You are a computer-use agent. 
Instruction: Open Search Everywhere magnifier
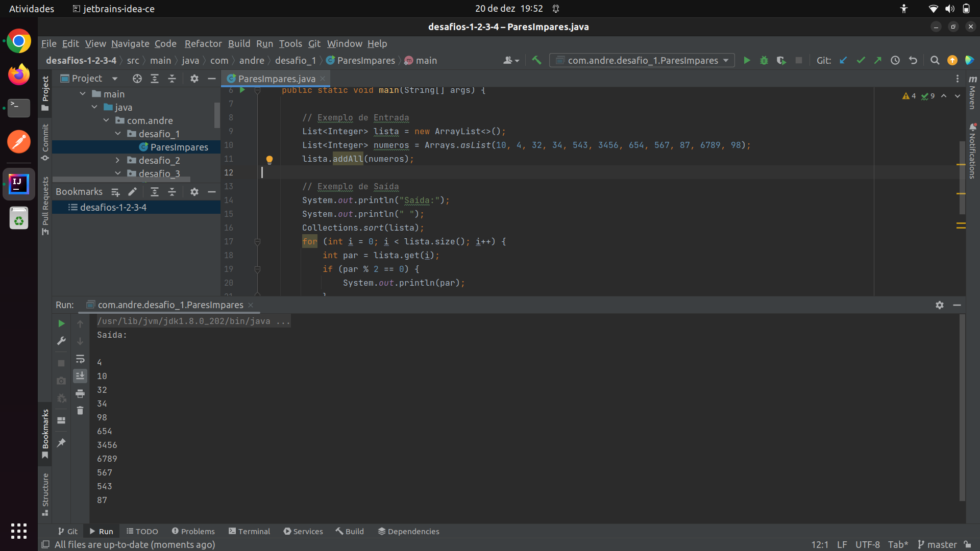click(936, 60)
